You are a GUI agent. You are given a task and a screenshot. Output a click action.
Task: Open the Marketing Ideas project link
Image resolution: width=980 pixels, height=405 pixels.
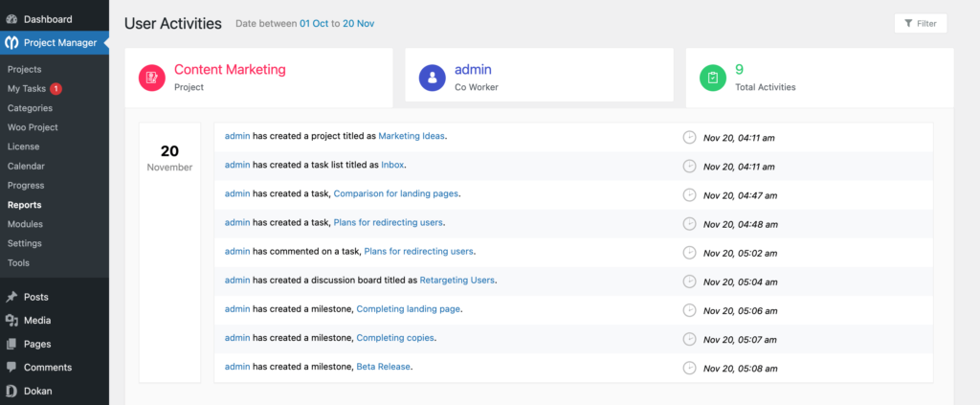pyautogui.click(x=412, y=136)
